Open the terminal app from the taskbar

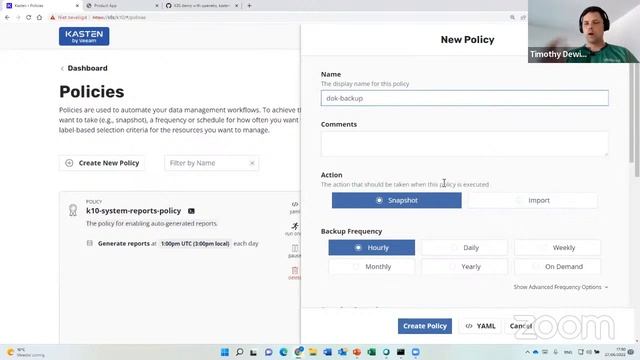click(401, 352)
